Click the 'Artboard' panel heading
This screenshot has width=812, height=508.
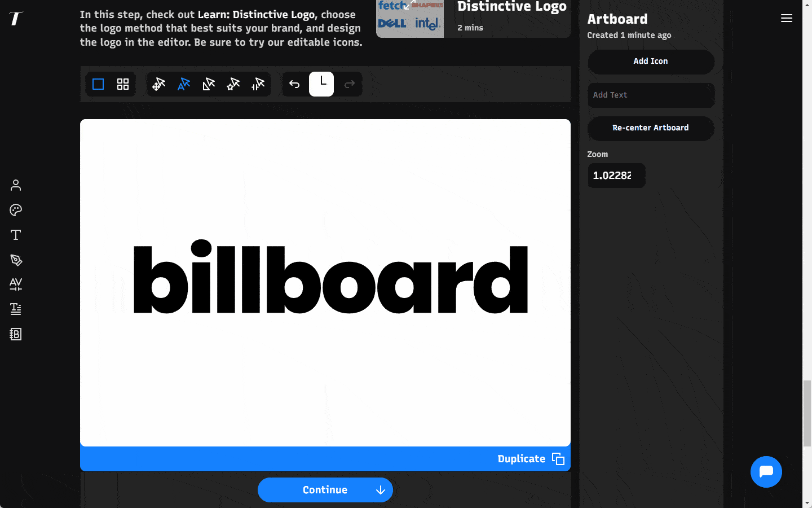coord(617,19)
